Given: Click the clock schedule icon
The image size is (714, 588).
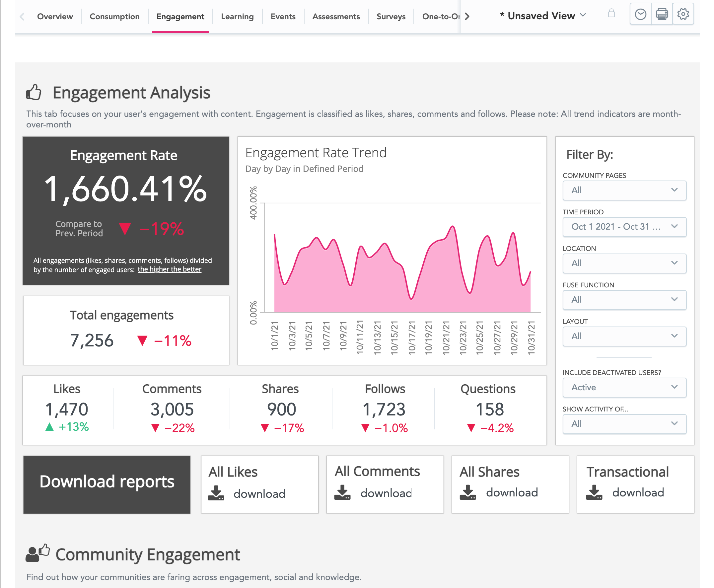Looking at the screenshot, I should 640,14.
